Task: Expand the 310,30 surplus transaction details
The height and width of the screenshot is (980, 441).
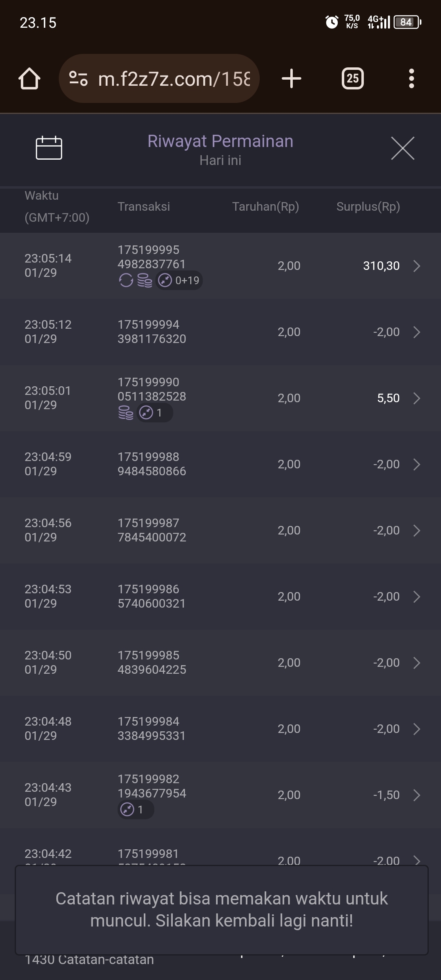Action: click(x=416, y=266)
